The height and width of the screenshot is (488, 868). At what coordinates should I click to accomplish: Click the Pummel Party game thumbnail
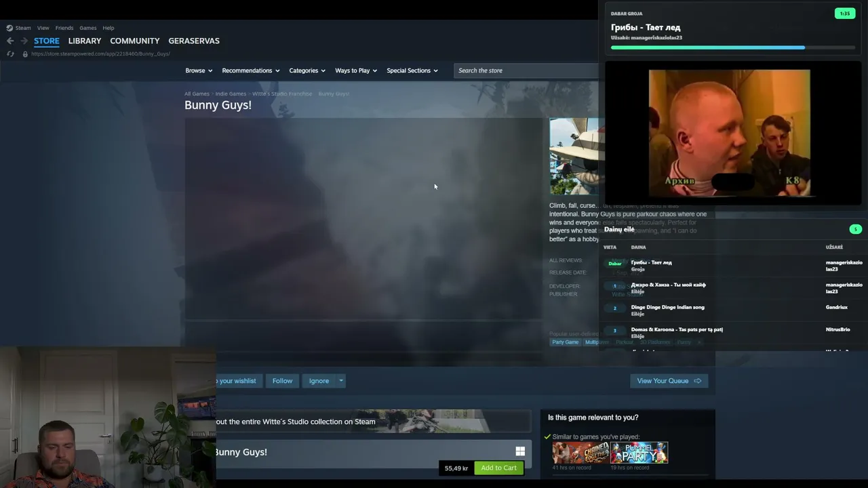[x=639, y=453]
